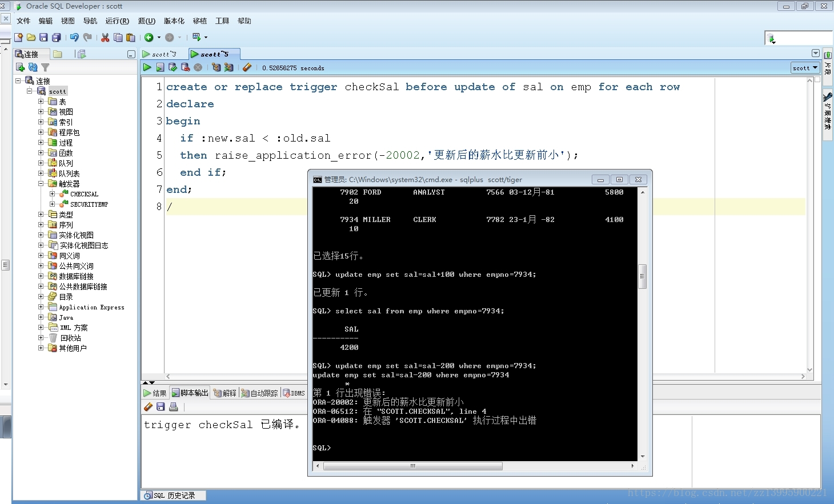834x504 pixels.
Task: Click the Explain Plan icon in worksheet toolbar
Action: tap(216, 67)
